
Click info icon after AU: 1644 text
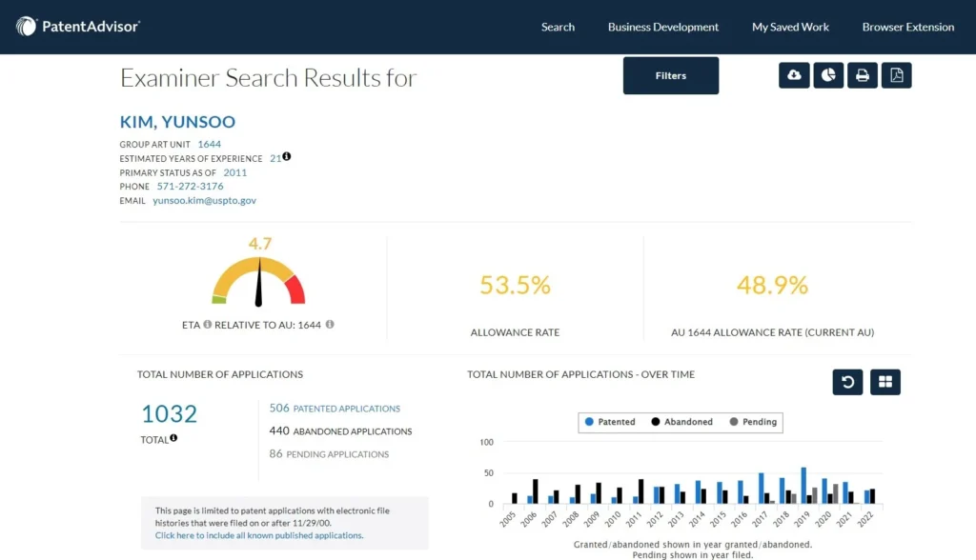[330, 325]
